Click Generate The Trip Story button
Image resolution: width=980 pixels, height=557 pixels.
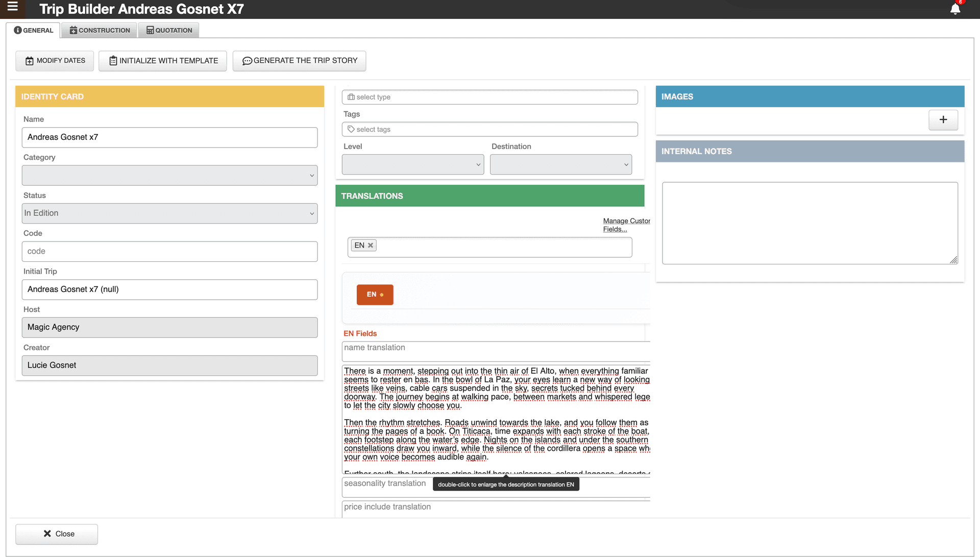click(299, 61)
